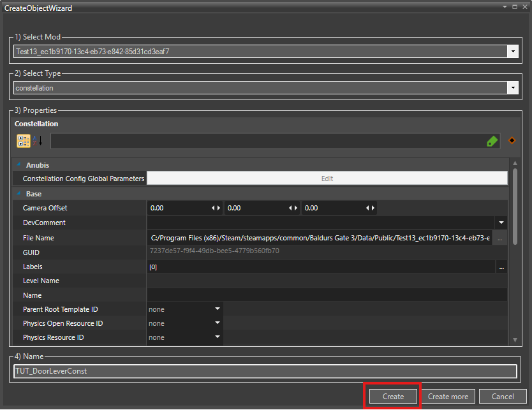Open the Select Type dropdown arrow
Viewport: 532px width, 410px height.
click(513, 88)
